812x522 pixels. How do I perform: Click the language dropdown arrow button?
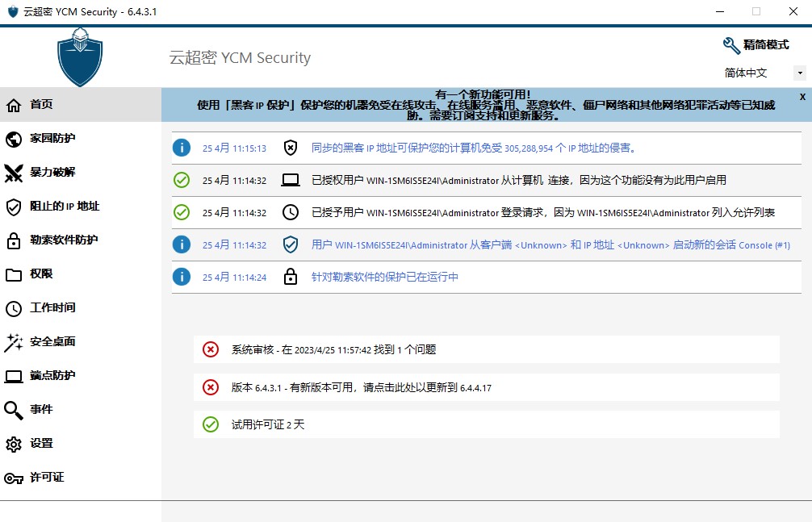[x=800, y=73]
